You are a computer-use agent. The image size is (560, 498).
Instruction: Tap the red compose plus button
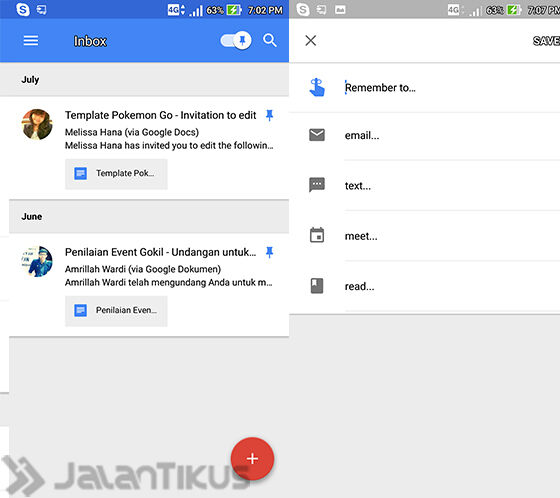252,459
